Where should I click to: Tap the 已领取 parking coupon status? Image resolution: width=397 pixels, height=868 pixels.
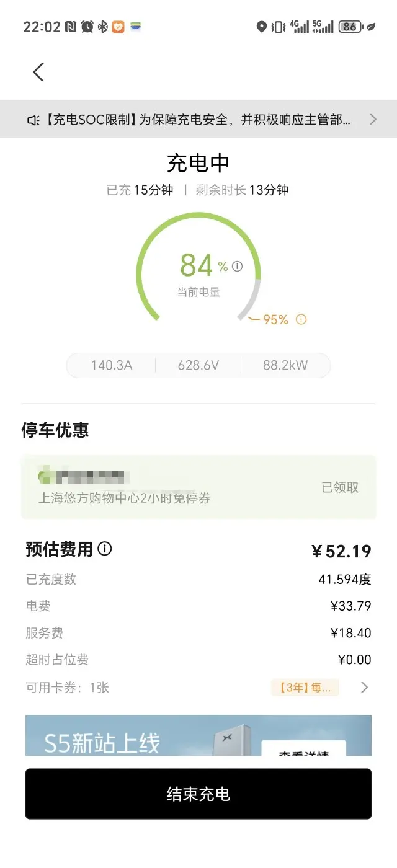tap(340, 487)
